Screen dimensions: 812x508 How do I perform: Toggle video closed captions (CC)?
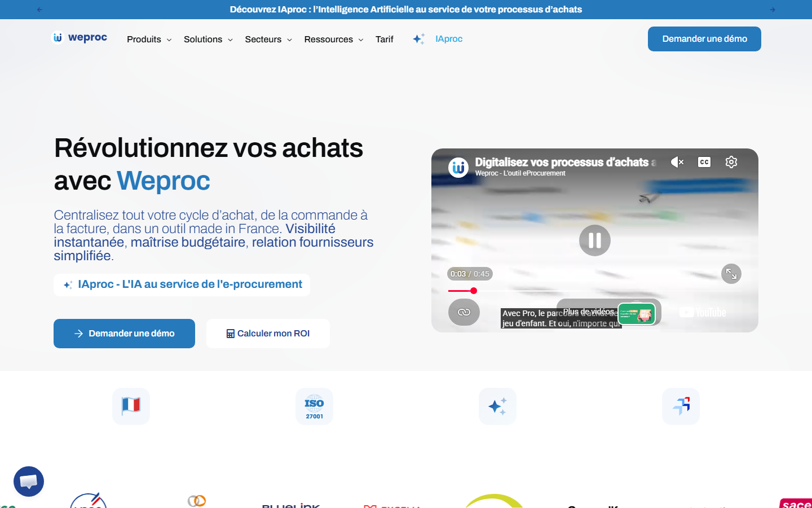[x=704, y=162]
